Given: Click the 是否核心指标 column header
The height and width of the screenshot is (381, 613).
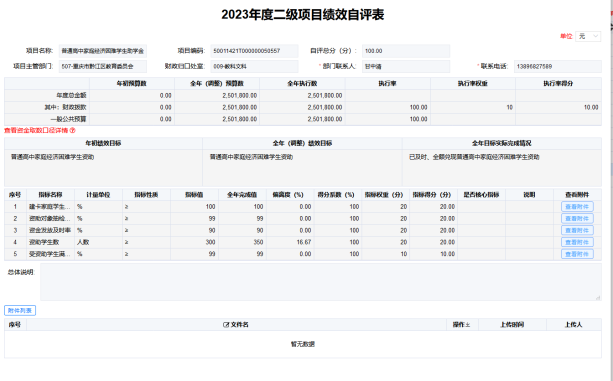Looking at the screenshot, I should pos(481,195).
